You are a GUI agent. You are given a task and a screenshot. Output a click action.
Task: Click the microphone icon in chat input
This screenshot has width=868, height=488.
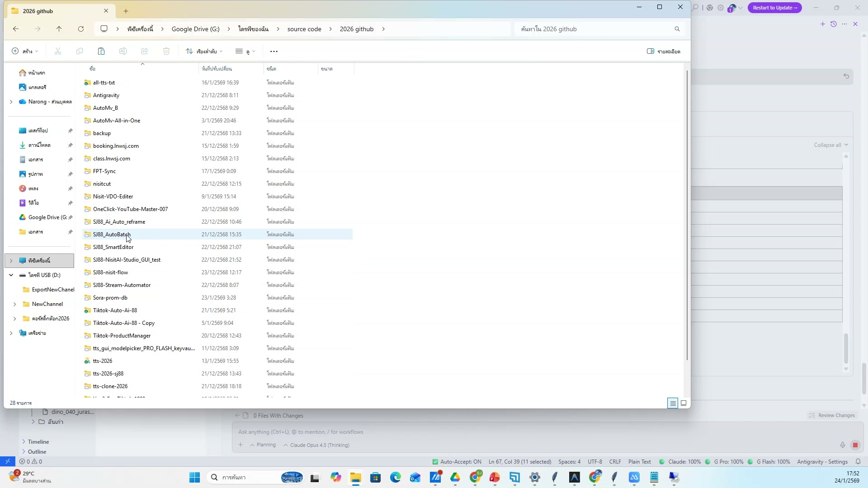click(843, 445)
